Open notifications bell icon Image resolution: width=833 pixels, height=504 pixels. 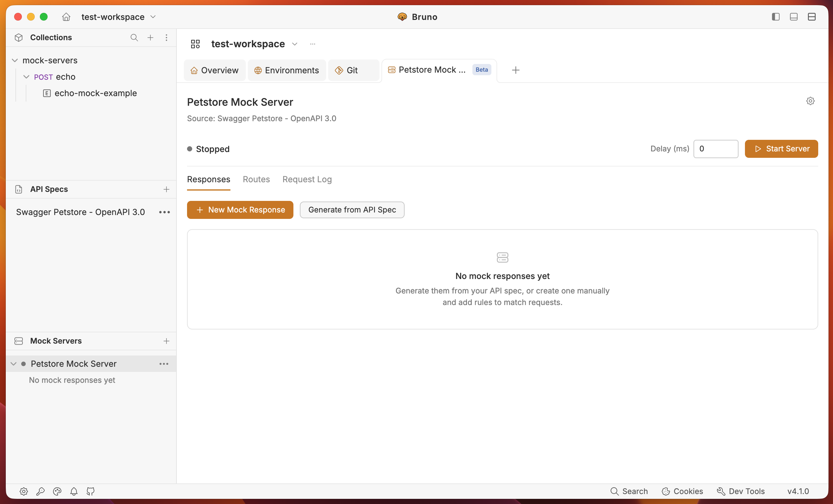tap(74, 491)
